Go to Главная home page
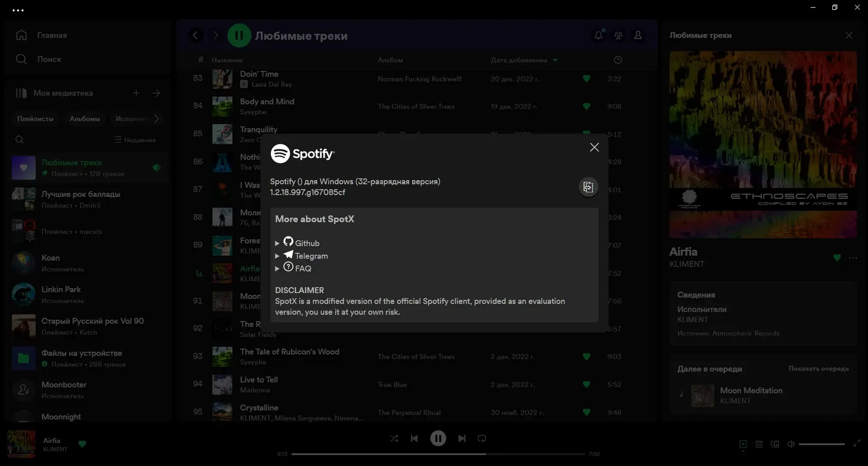Image resolution: width=868 pixels, height=466 pixels. [42, 35]
